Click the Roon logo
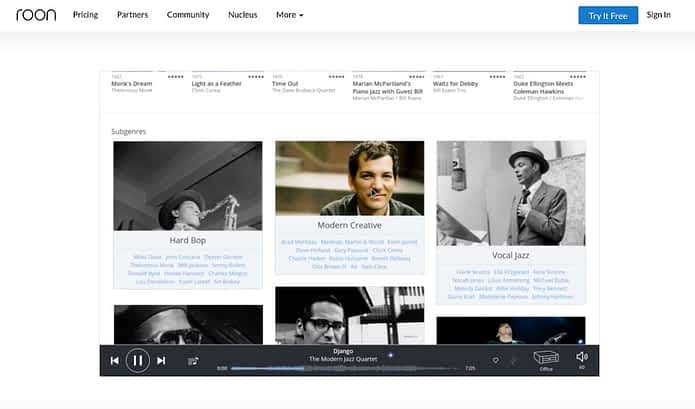The height and width of the screenshot is (409, 695). click(x=36, y=15)
